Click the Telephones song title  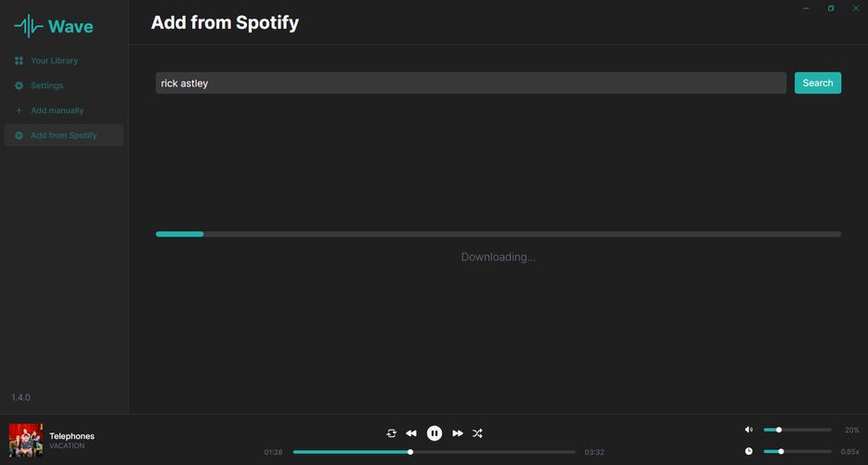[71, 435]
